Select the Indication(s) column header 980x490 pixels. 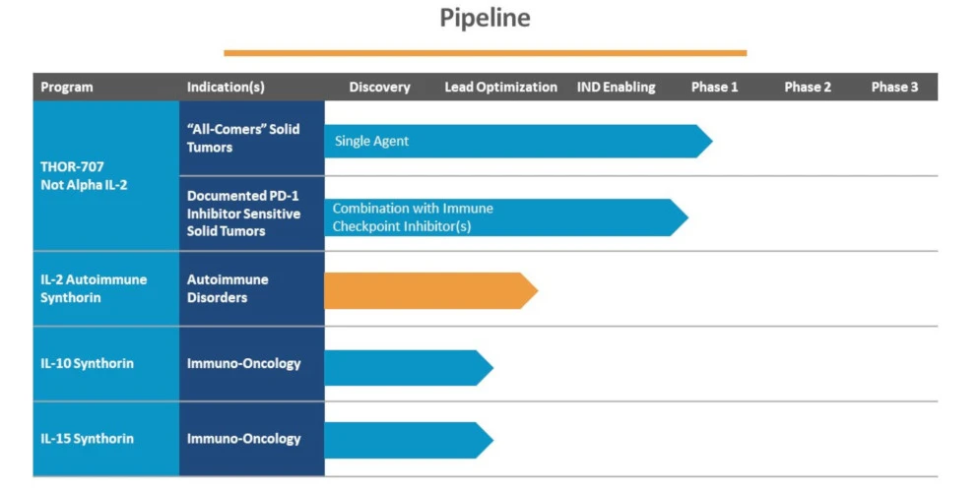click(x=226, y=88)
